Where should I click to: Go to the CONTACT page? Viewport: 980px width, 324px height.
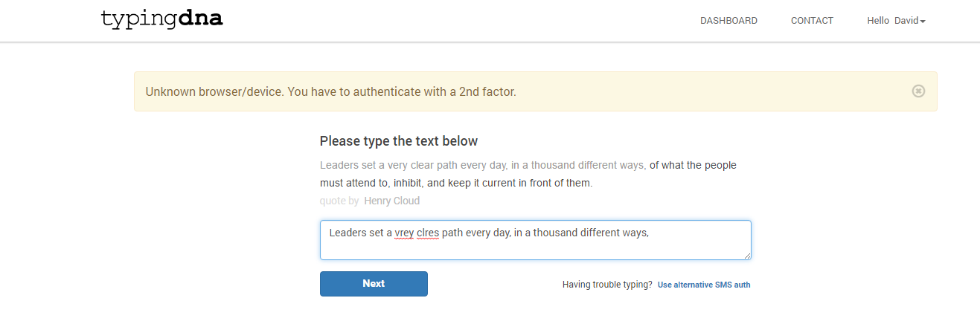[x=812, y=21]
